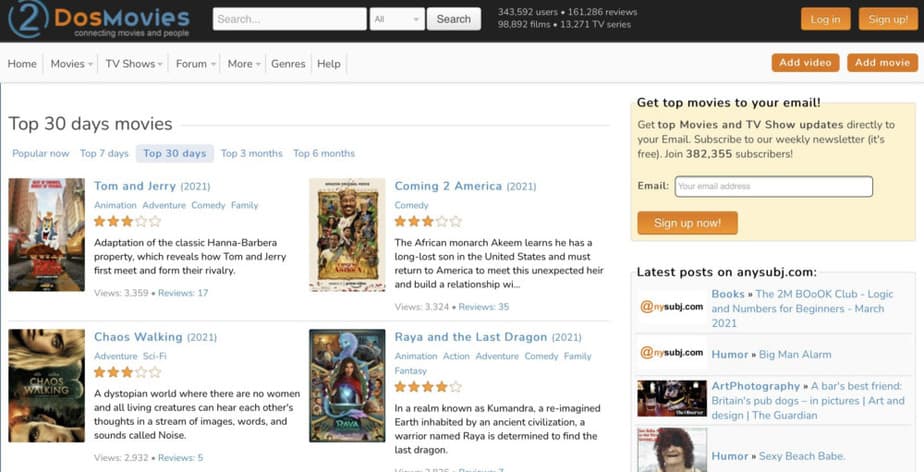This screenshot has width=924, height=472.
Task: Click Tom and Jerry 'Views: 3,359' text
Action: point(121,293)
